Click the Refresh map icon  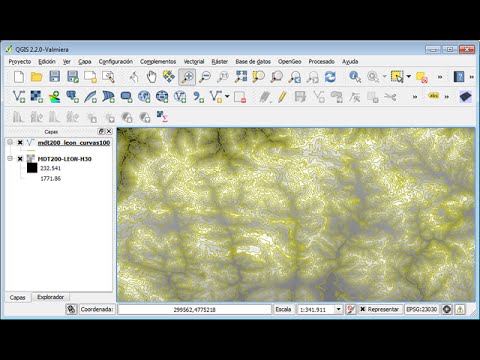point(330,77)
